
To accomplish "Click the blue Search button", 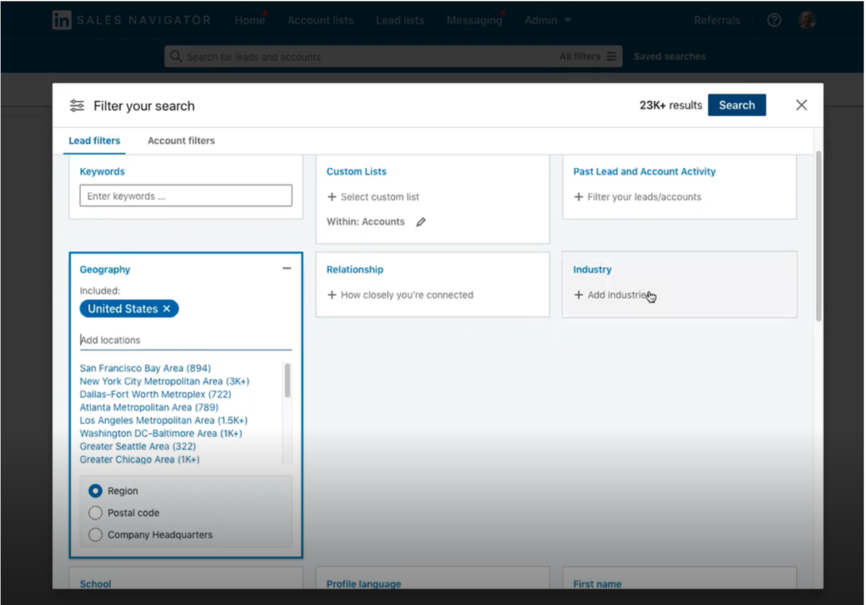I will point(737,105).
